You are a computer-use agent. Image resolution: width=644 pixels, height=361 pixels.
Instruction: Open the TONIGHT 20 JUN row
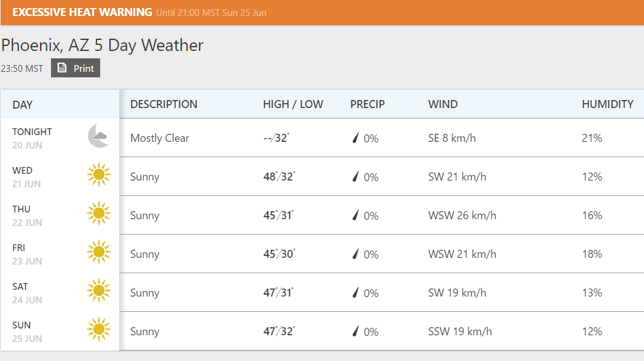322,138
